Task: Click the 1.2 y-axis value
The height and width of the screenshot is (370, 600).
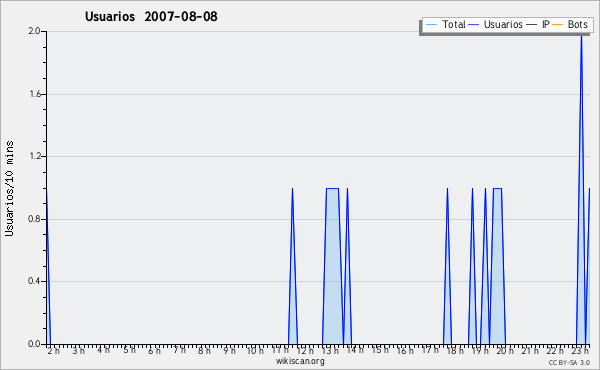Action: tap(35, 156)
